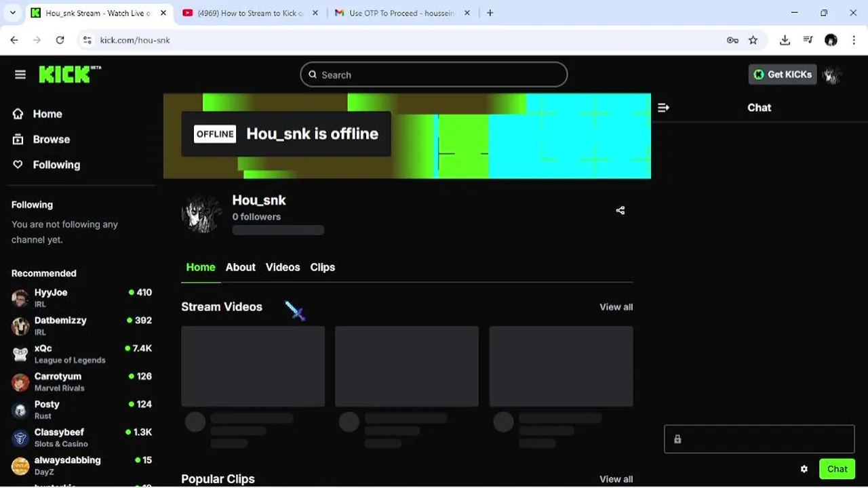The width and height of the screenshot is (868, 488).
Task: Click the share channel icon
Action: click(620, 211)
